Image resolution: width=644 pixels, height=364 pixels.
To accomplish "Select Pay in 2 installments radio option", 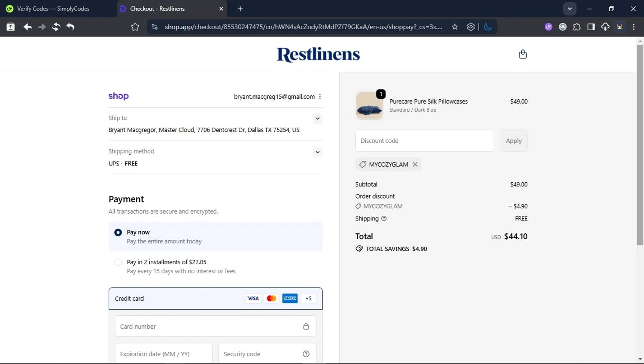I will [118, 262].
